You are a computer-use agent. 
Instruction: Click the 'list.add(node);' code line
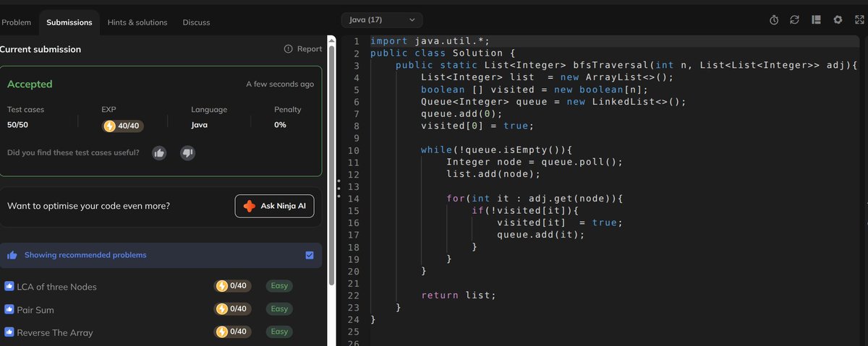pos(493,174)
